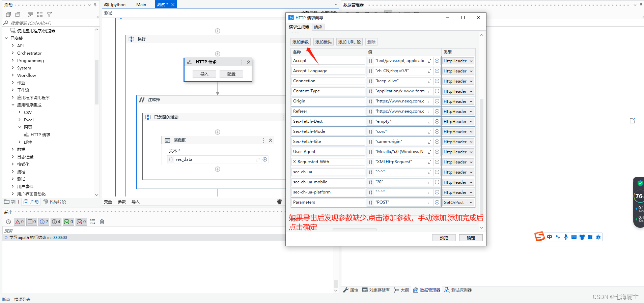
Task: Open the 大纲 panel tab
Action: pos(401,290)
